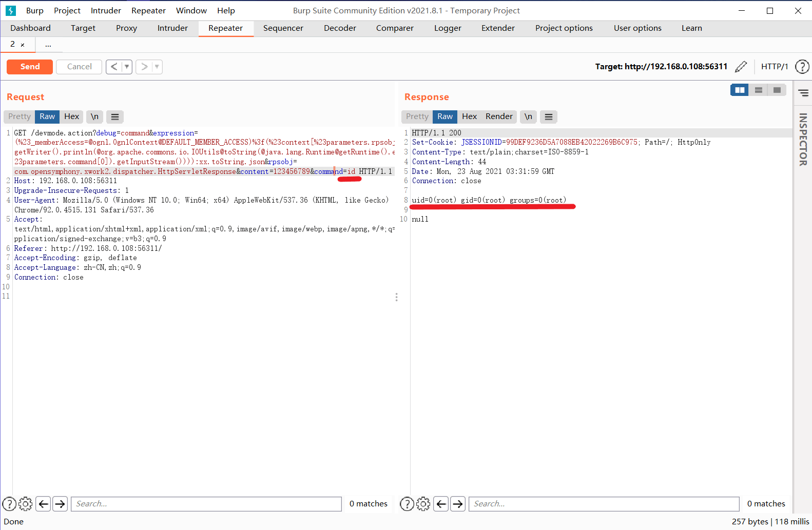Jump to previous request search match
Viewport: 812px width, 530px height.
click(x=44, y=504)
